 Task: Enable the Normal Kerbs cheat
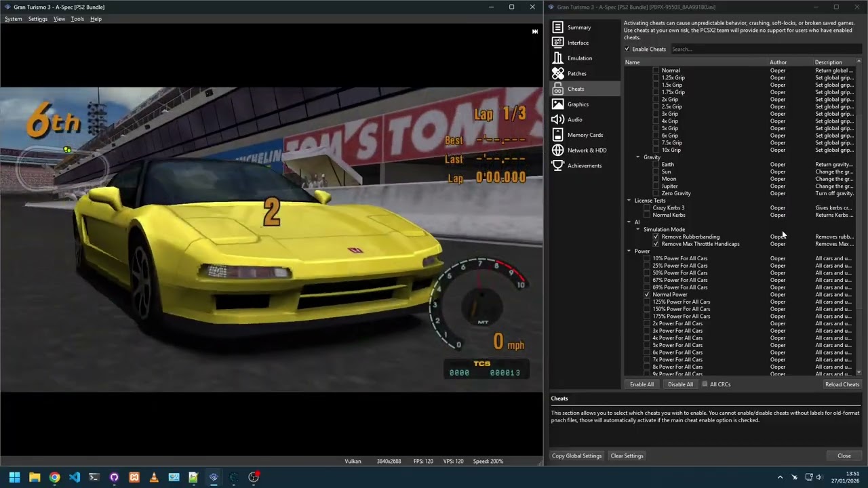[647, 215]
